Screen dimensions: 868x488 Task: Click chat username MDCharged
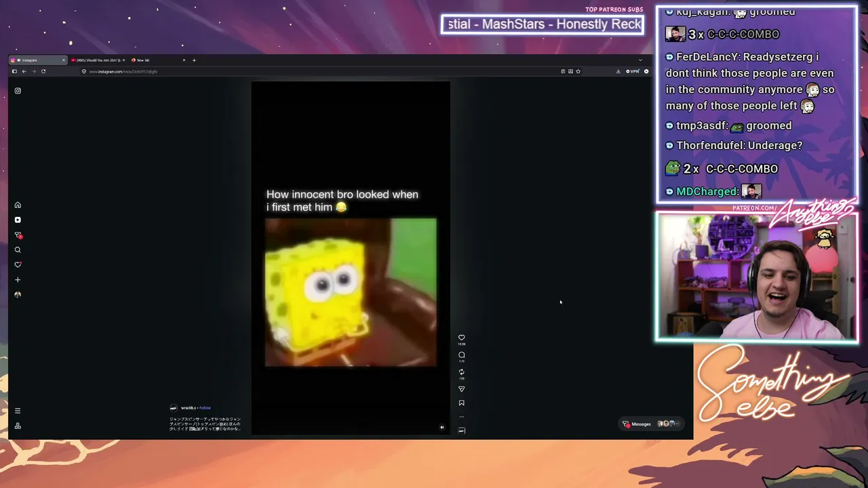[x=707, y=192]
